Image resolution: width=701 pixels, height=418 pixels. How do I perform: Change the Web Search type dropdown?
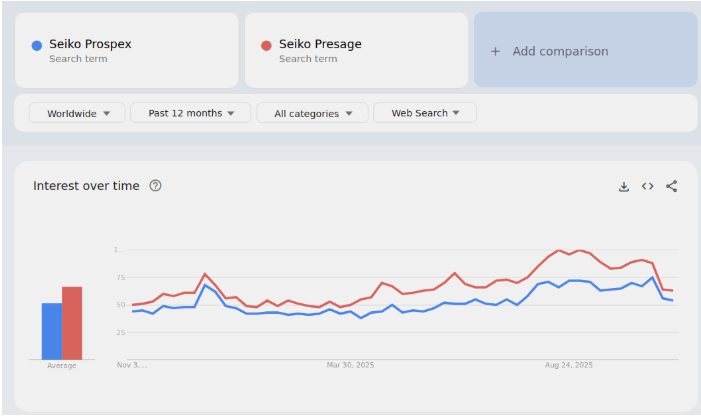[x=425, y=113]
